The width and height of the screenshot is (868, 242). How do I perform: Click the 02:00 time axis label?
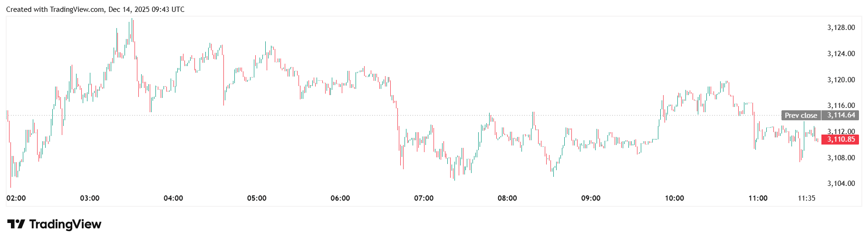16,198
